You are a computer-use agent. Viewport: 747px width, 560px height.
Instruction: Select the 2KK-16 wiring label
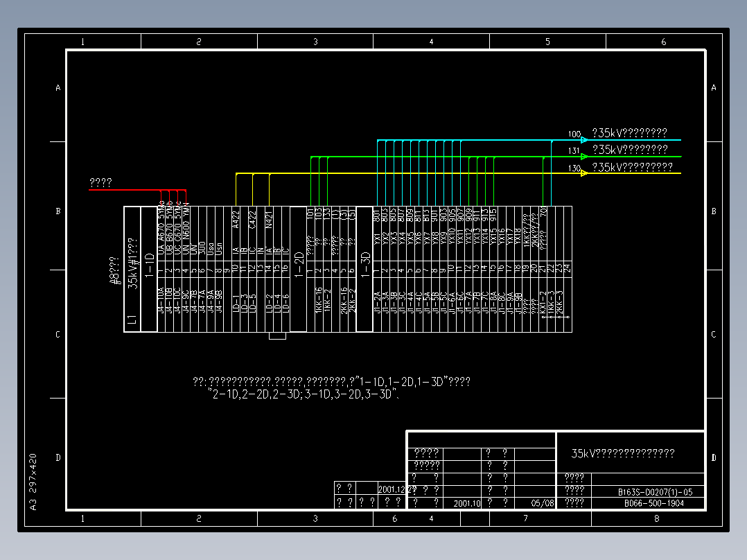344,300
